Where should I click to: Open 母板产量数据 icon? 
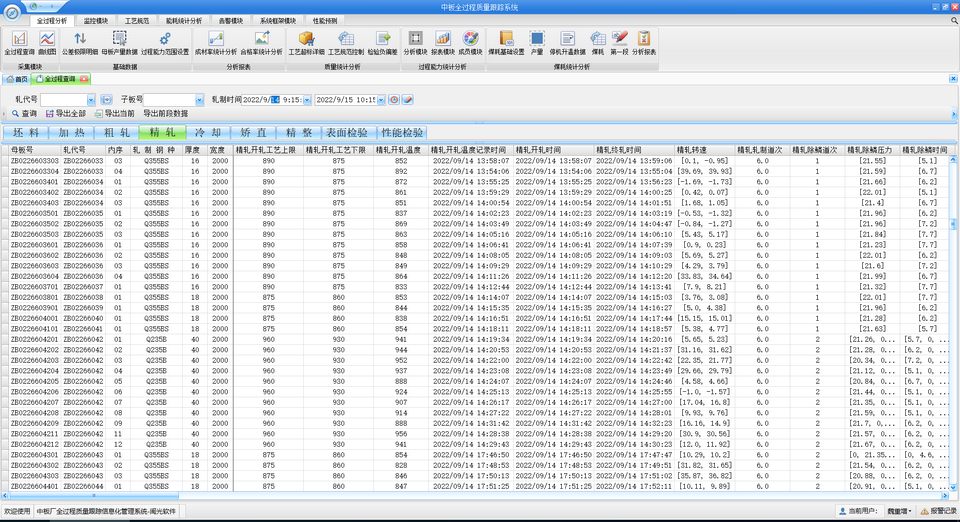119,43
